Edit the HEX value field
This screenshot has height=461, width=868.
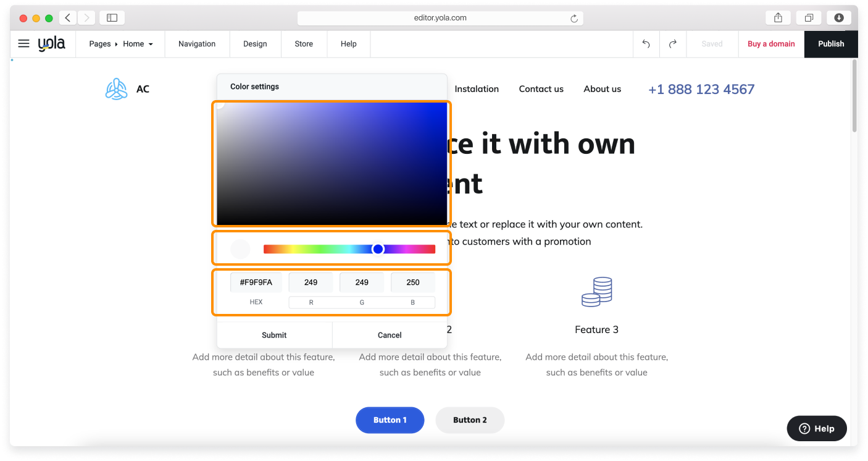pos(255,282)
